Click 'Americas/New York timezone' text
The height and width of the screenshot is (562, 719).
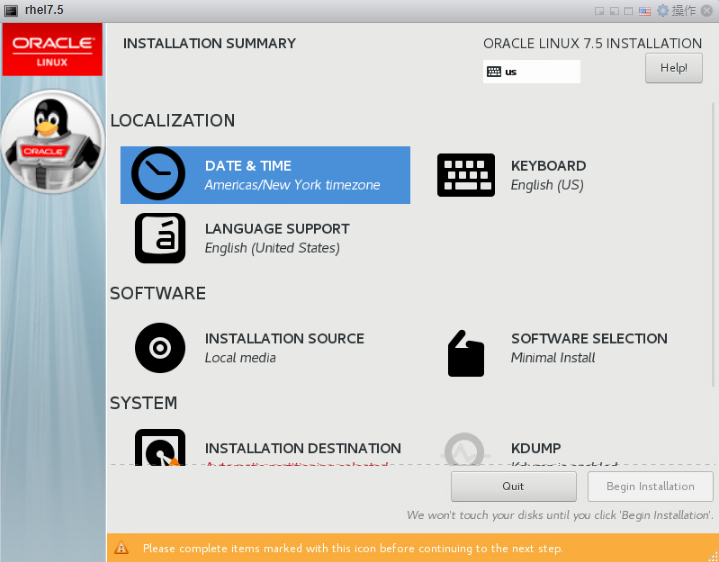click(293, 185)
